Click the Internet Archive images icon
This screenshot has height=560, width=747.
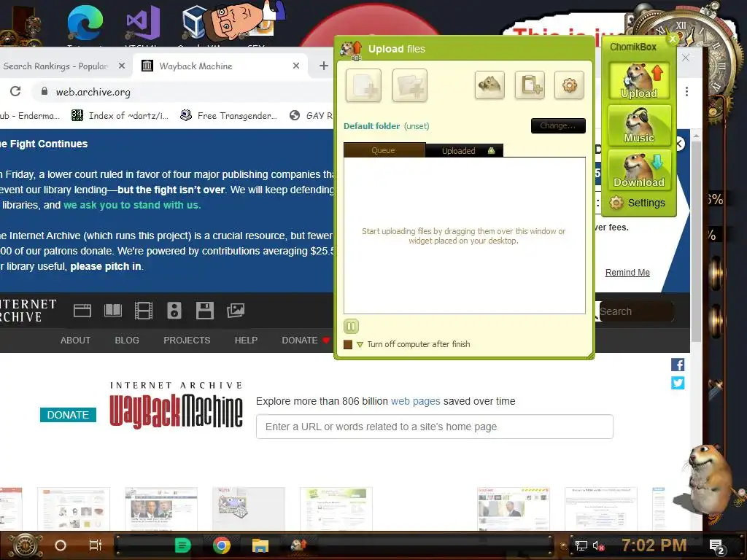[236, 311]
